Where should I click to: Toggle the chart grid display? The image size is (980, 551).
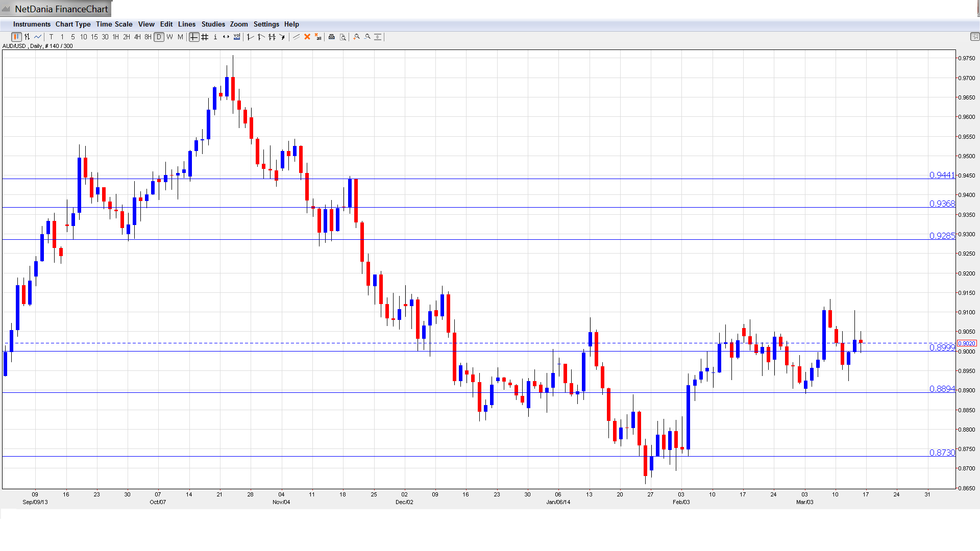(x=205, y=37)
